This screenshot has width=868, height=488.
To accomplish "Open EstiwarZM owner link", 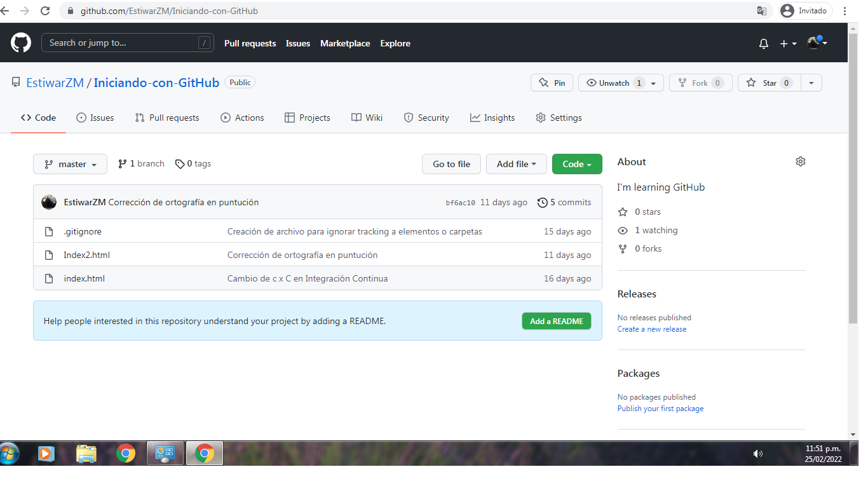I will click(55, 83).
